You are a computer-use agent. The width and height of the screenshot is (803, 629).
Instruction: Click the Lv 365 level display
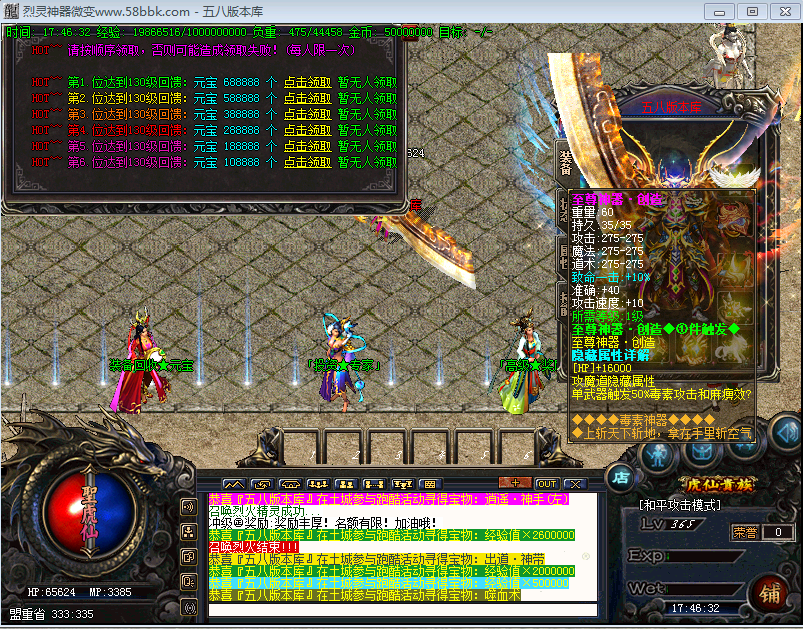click(673, 524)
